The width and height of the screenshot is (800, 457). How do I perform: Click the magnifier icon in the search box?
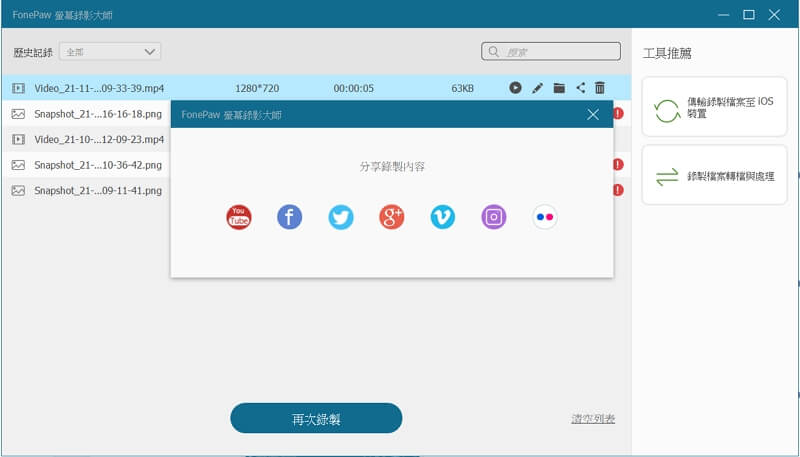point(493,52)
